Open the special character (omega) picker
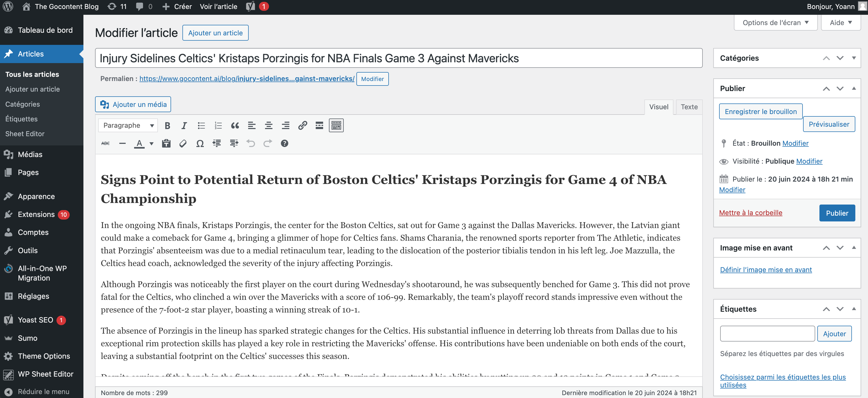Viewport: 868px width, 398px height. pyautogui.click(x=200, y=144)
